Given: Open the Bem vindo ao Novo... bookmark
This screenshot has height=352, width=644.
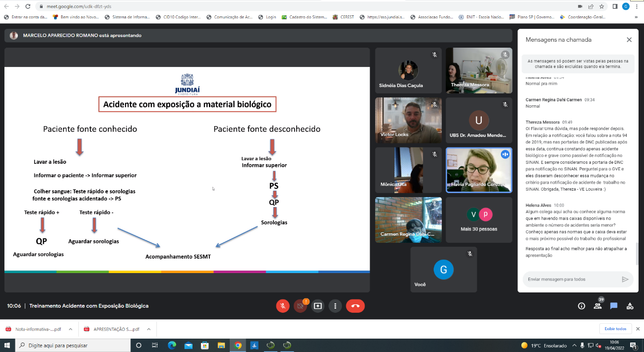Looking at the screenshot, I should coord(76,17).
